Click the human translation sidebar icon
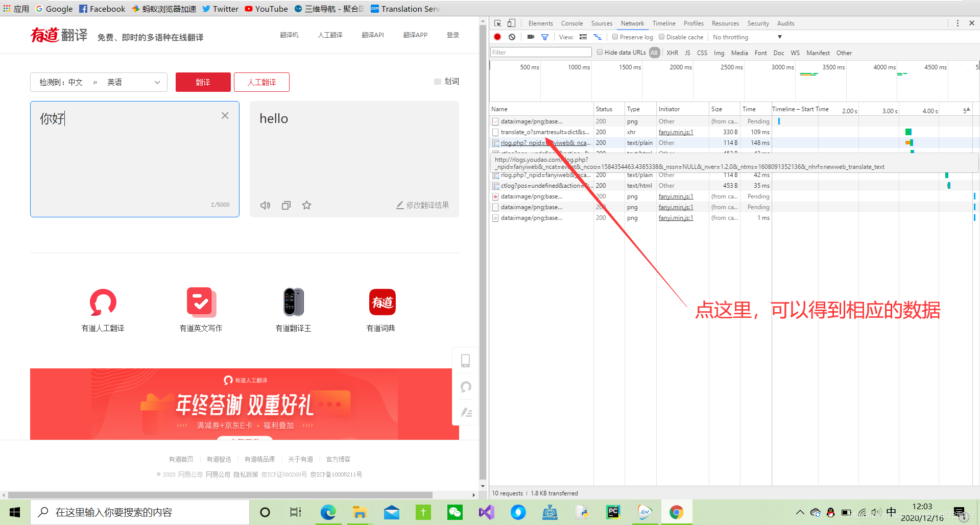This screenshot has height=525, width=980. (465, 387)
